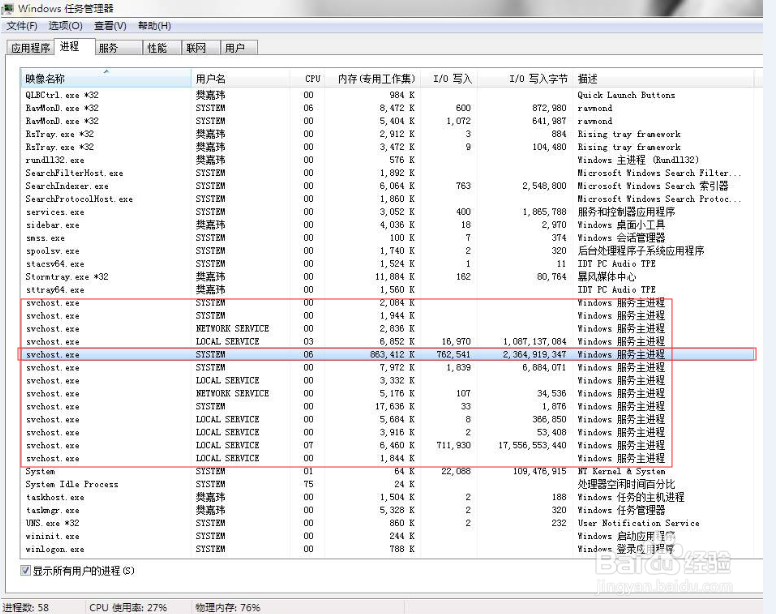The height and width of the screenshot is (614, 776).
Task: Sort by I/O 写入 column header
Action: [449, 79]
